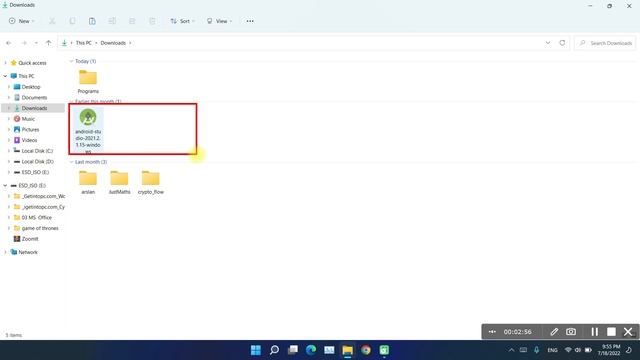Expand the Local Disk (C:) chevron
Image resolution: width=640 pixels, height=360 pixels.
point(9,151)
